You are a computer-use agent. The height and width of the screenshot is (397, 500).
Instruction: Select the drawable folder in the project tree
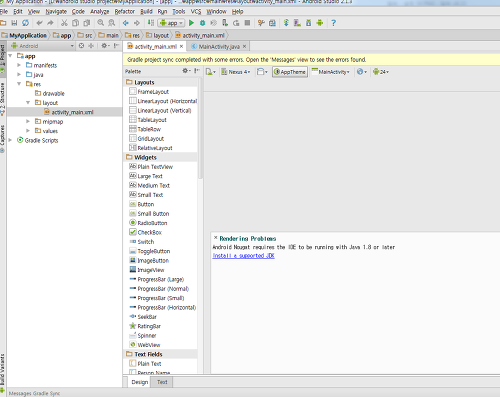pos(50,93)
